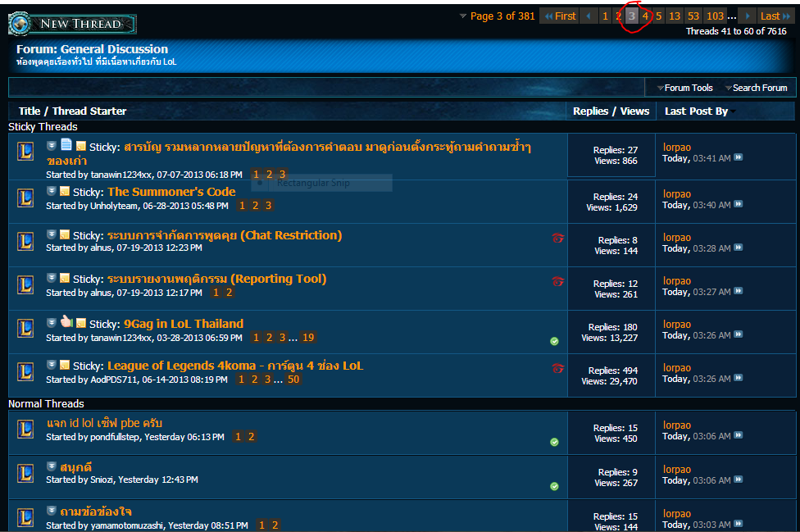
Task: Click thread status icon for Reporting Tool row
Action: (25, 284)
